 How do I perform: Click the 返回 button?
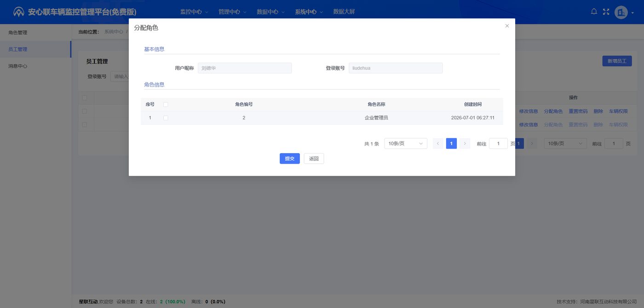(314, 159)
